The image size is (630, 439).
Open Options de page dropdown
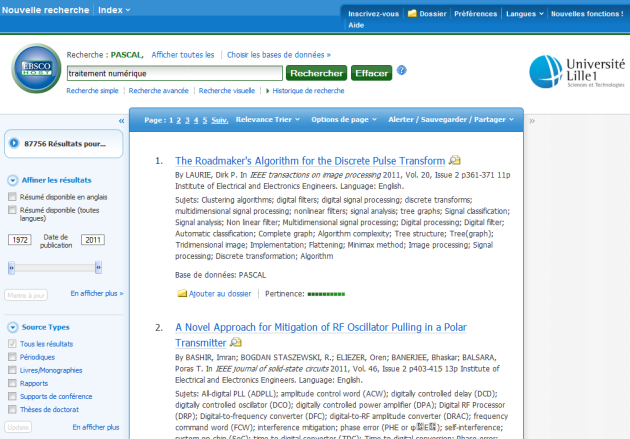pyautogui.click(x=344, y=119)
